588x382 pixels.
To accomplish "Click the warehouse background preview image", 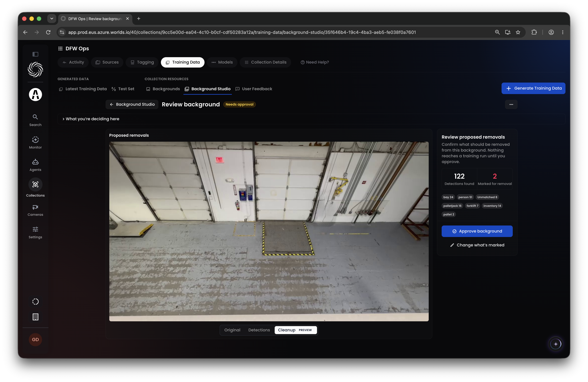I will [x=269, y=231].
